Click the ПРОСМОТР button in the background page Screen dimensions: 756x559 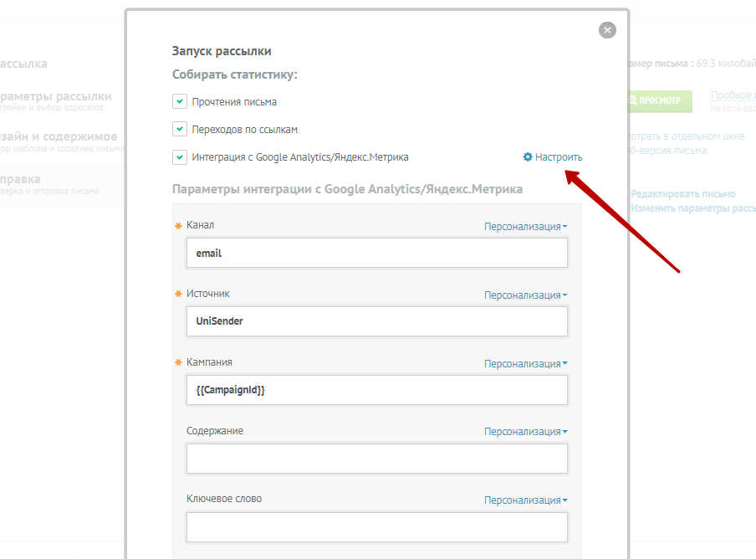coord(660,100)
